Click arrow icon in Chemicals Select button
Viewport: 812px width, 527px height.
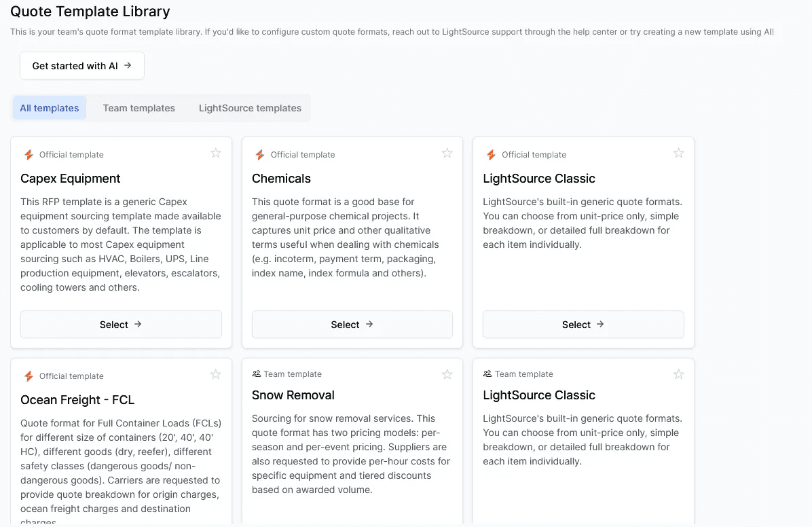coord(369,324)
